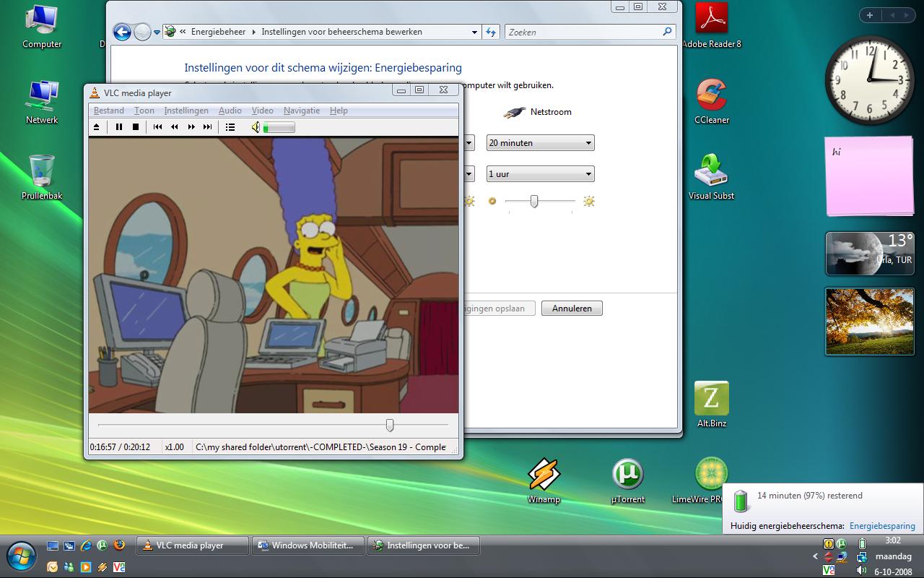Open the 1 uur dropdown
Image resolution: width=924 pixels, height=578 pixels.
pos(540,174)
